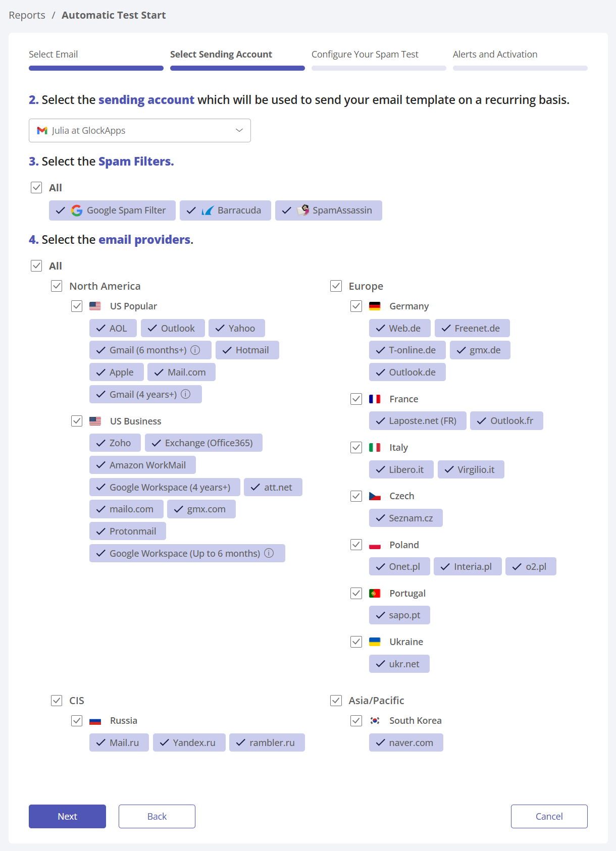The height and width of the screenshot is (851, 616).
Task: Click the info icon beside Gmail (4 years+)
Action: (186, 394)
